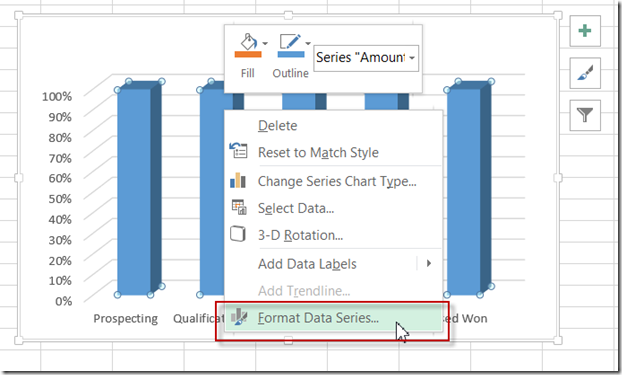Click the Prospecting axis label
The width and height of the screenshot is (622, 375).
(125, 319)
